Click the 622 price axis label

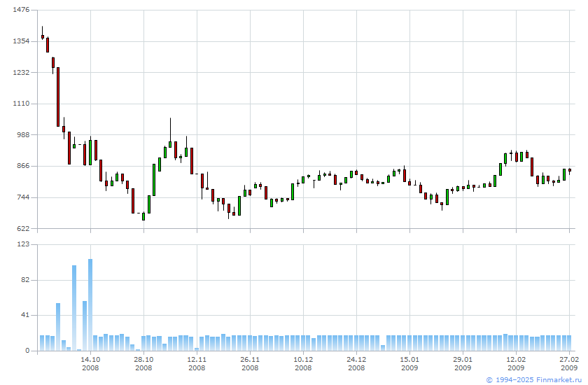pos(22,228)
